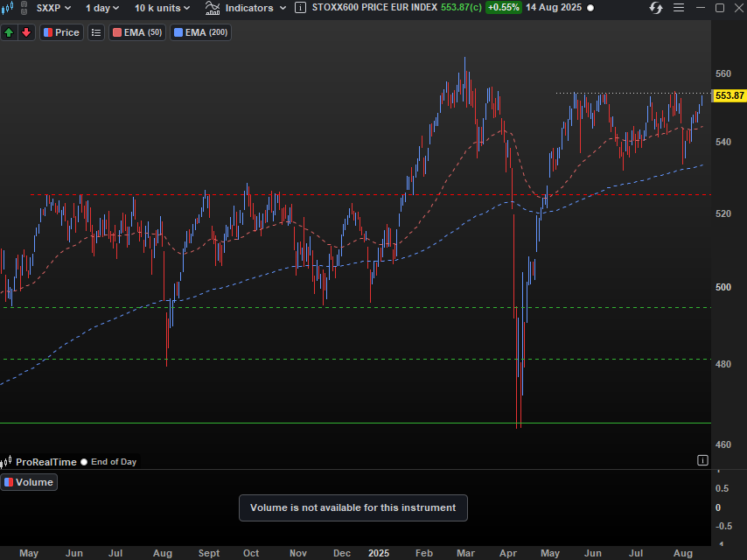Click the 460 price axis label
The image size is (747, 560).
coord(723,444)
